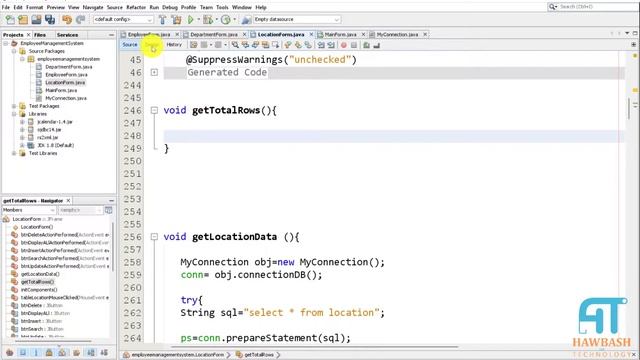
Task: Click the Navigator filter config icon beside dropdowns
Action: point(109,210)
